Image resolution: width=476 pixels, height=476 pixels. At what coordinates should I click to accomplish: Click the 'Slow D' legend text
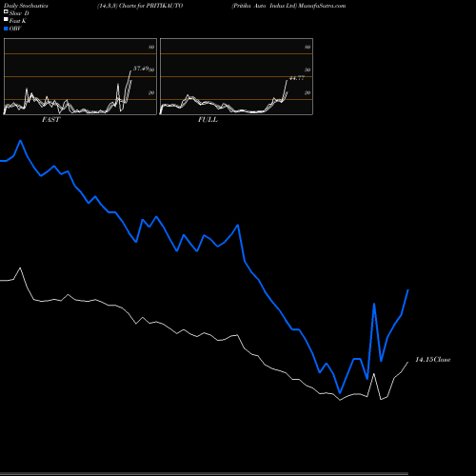tap(19, 13)
